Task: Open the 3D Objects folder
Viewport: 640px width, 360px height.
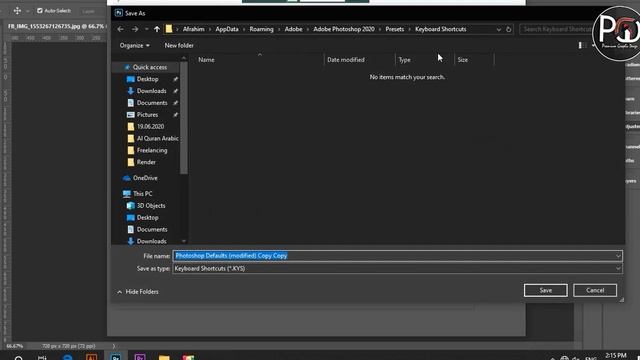Action: [x=151, y=205]
